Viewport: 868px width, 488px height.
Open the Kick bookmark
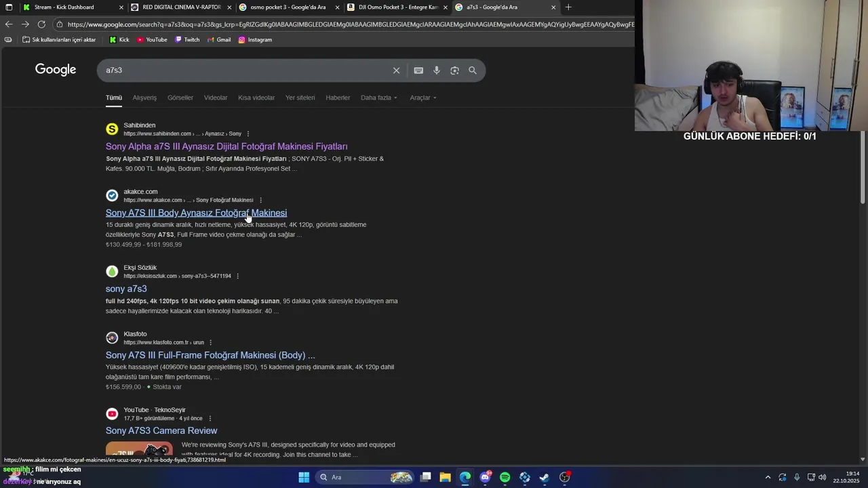click(x=119, y=39)
